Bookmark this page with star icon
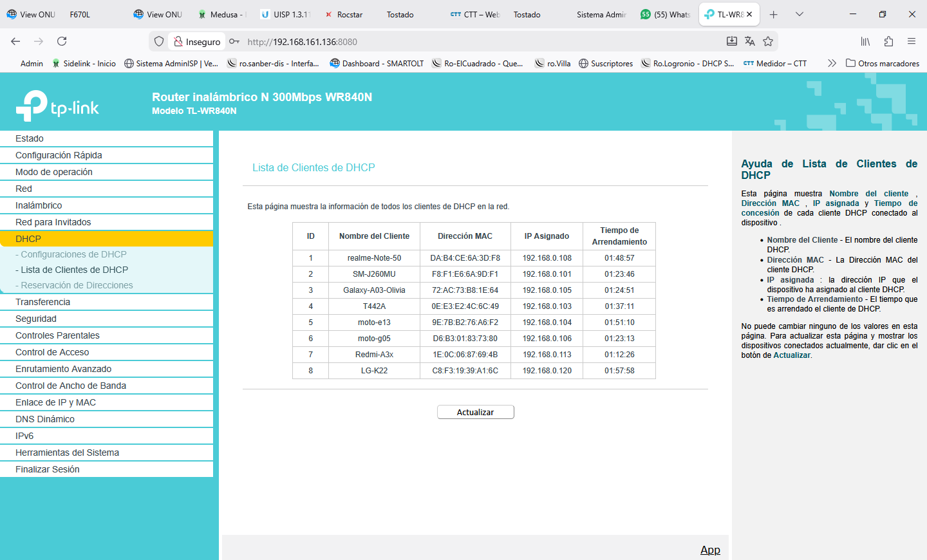This screenshot has height=560, width=927. point(768,41)
